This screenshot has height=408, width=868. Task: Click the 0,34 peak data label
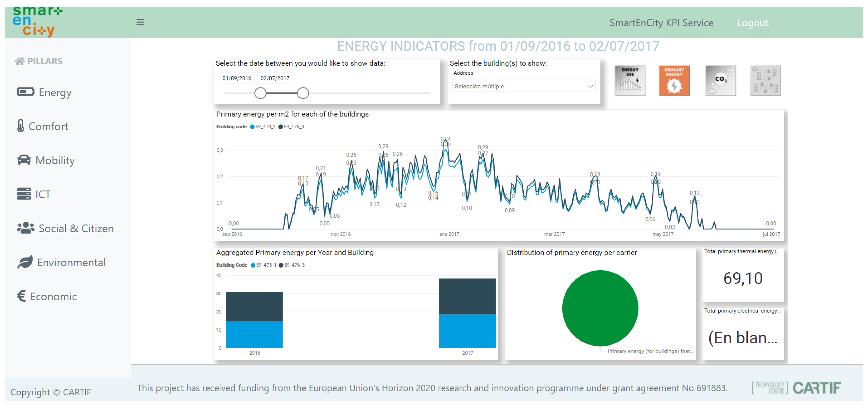[x=445, y=139]
